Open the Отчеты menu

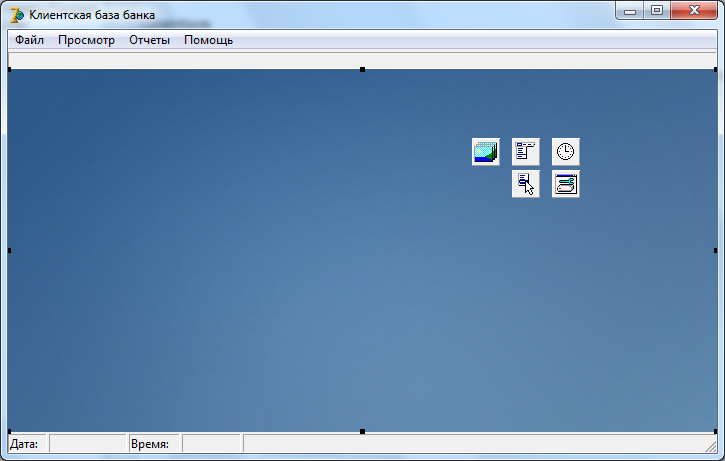(149, 40)
